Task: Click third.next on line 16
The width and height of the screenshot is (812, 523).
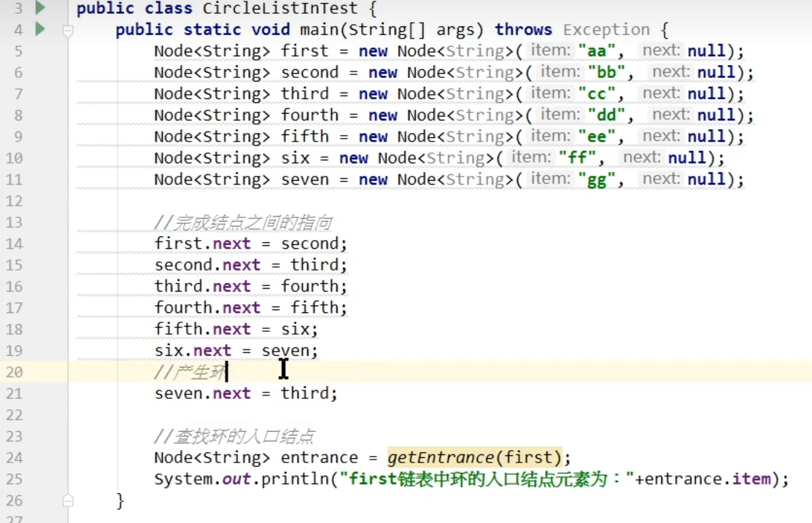Action: point(203,286)
